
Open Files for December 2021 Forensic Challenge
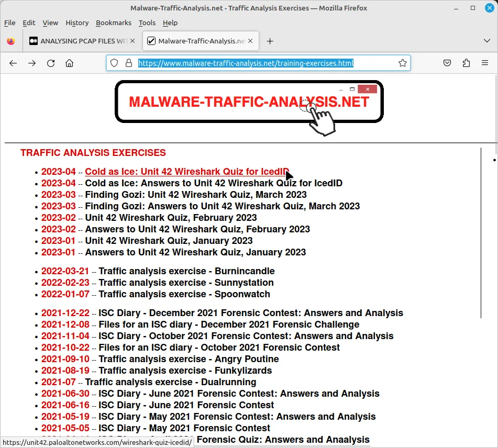click(x=229, y=324)
